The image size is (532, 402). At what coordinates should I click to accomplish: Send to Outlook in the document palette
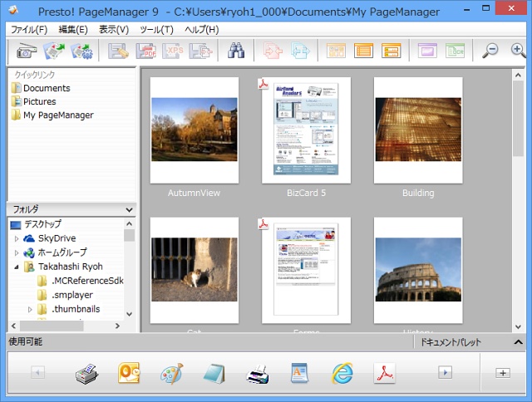click(130, 373)
